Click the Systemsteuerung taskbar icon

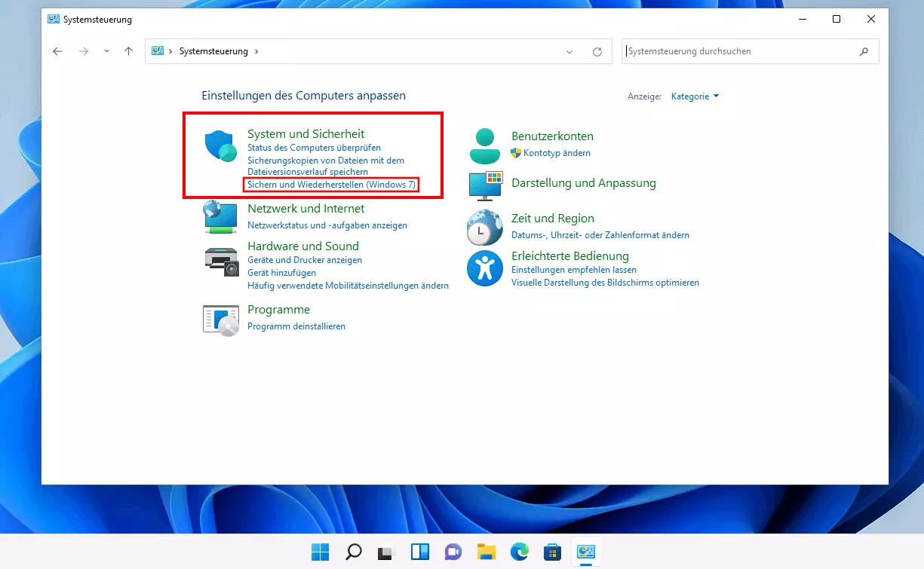click(x=585, y=552)
